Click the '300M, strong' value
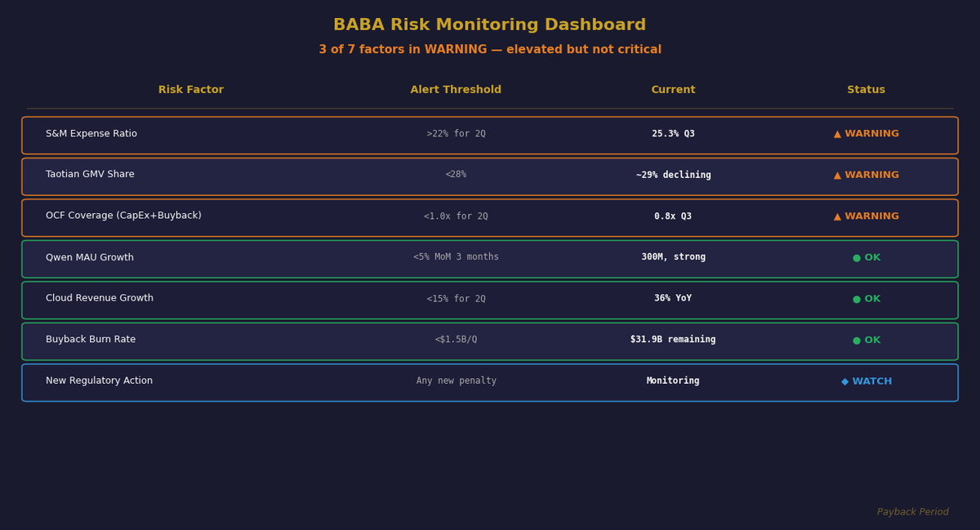 (673, 257)
